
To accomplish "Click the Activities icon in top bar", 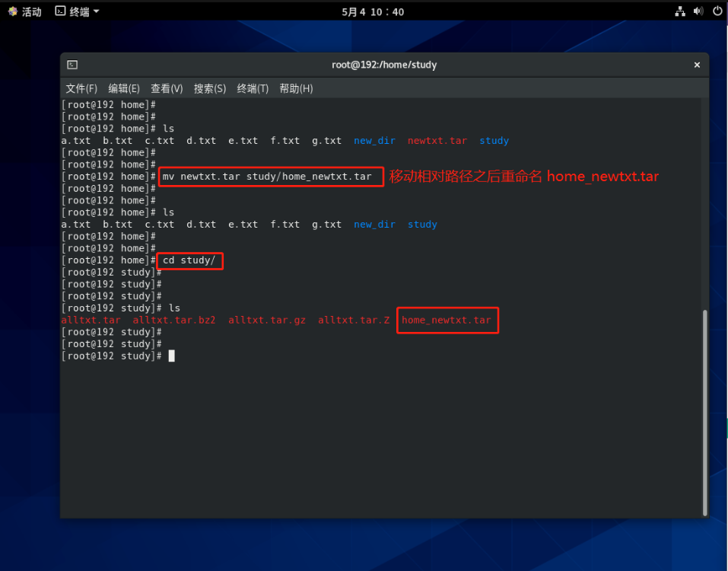I will tap(12, 11).
